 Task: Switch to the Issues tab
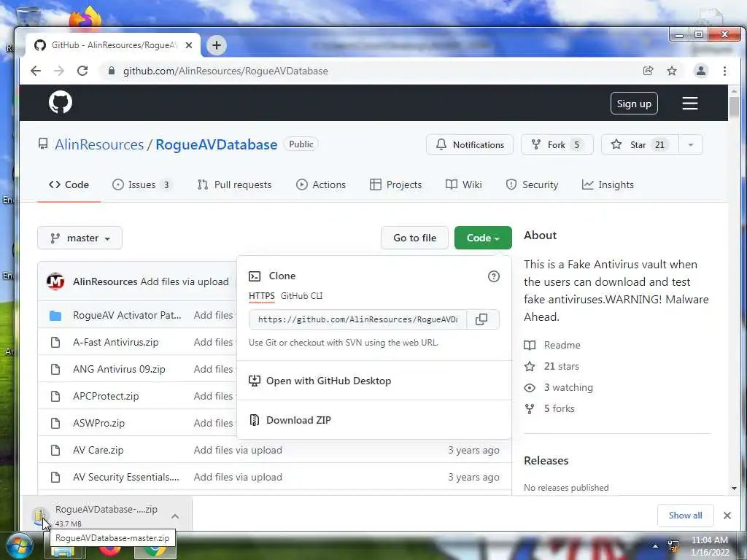142,184
